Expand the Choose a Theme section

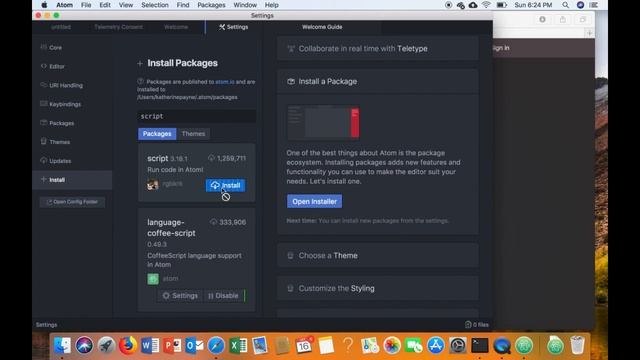[378, 256]
